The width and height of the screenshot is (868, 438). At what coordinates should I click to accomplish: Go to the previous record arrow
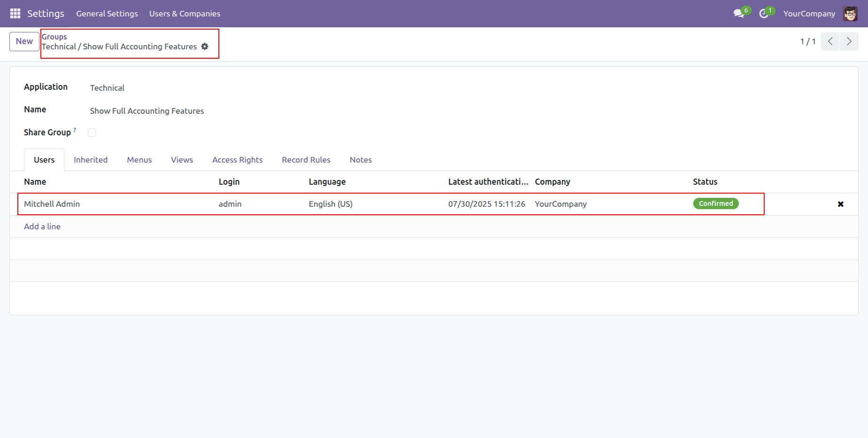(x=830, y=41)
